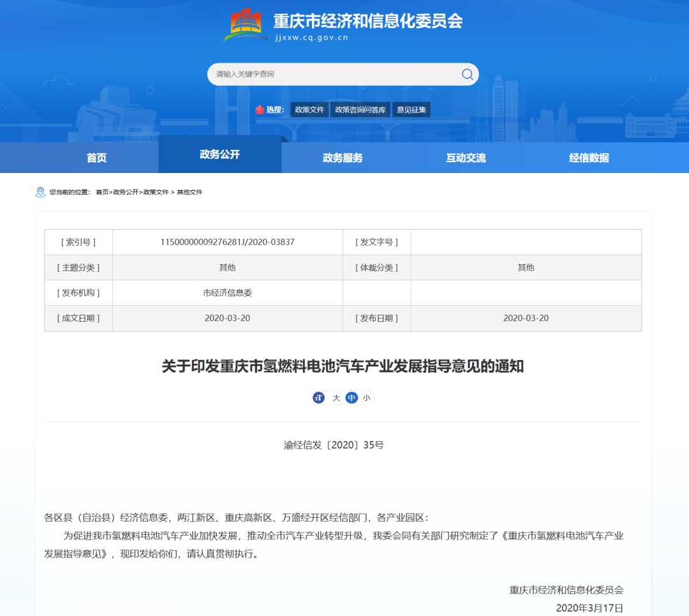Select 大 to enlarge article text
This screenshot has height=616, width=689.
pos(335,398)
